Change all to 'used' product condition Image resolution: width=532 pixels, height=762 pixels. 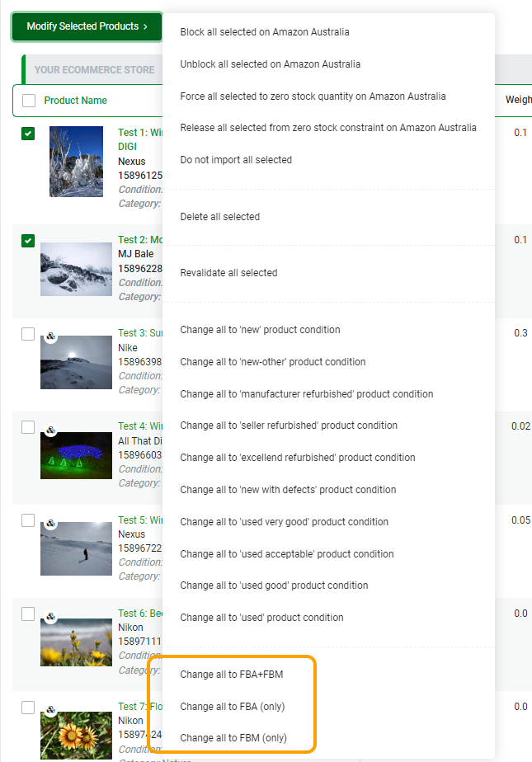point(261,618)
